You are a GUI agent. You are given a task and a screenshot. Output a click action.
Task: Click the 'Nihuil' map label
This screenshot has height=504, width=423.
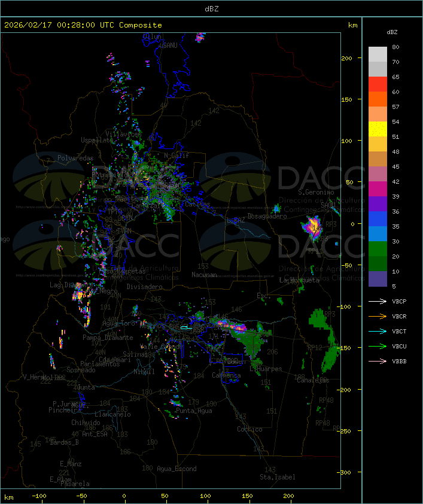(144, 372)
